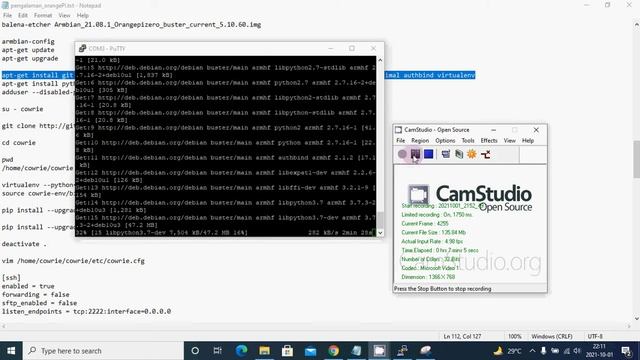Click the microphone tray icon
The height and width of the screenshot is (360, 640).
pyautogui.click(x=543, y=351)
